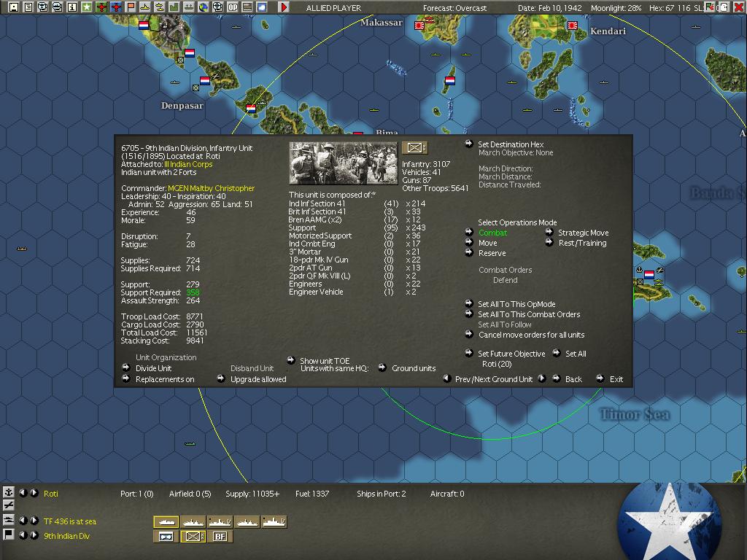This screenshot has width=747, height=560.
Task: Click Japanese flag marker near Kendari
Action: 572,26
